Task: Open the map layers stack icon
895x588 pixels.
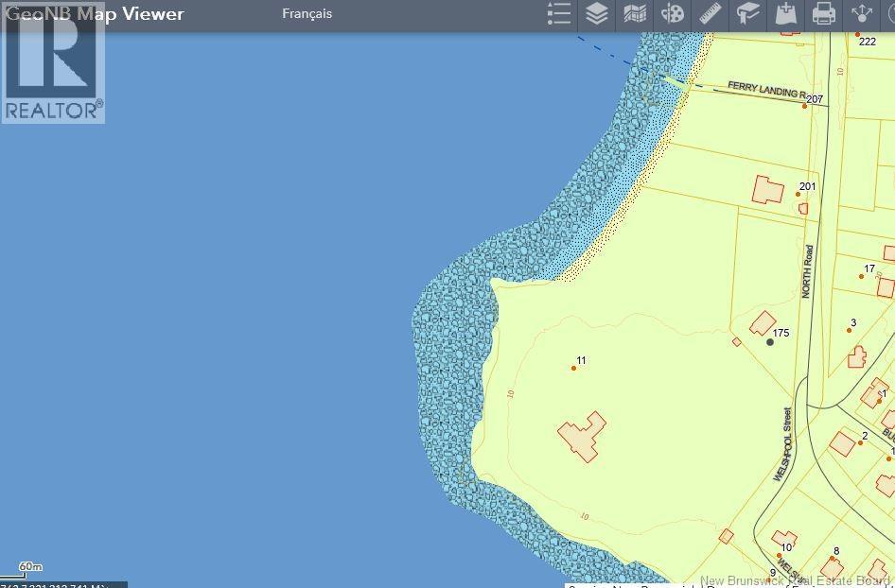Action: [597, 14]
